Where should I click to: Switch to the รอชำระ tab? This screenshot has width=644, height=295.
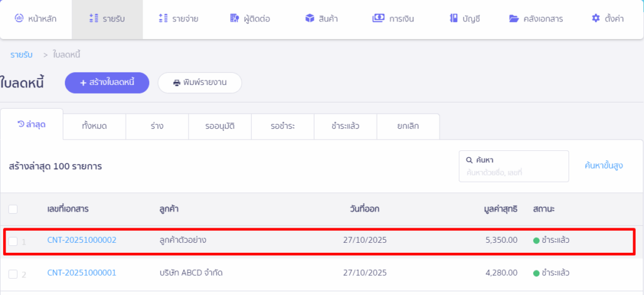pos(282,126)
